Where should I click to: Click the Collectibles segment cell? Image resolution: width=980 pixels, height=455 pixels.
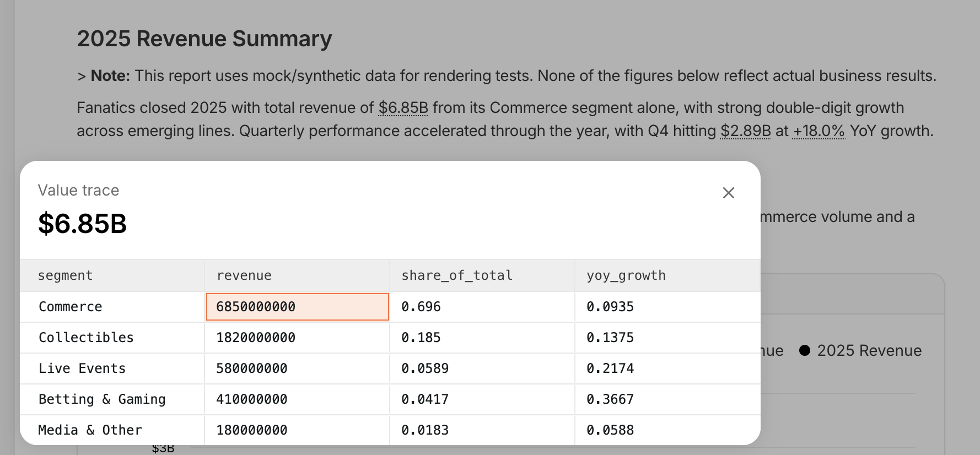point(112,338)
